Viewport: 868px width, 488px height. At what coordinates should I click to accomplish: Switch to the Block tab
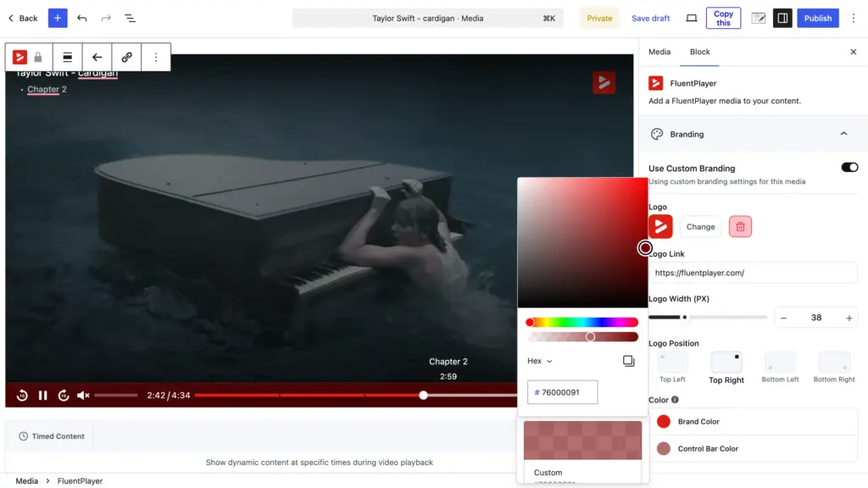pos(699,52)
